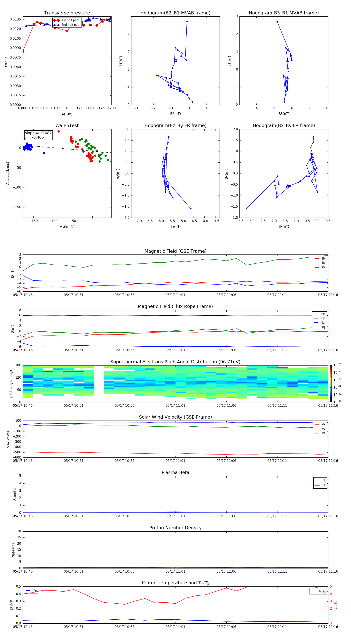
Task: Select the Te/Tp legend entry in Proton Temperature
Action: point(318,591)
